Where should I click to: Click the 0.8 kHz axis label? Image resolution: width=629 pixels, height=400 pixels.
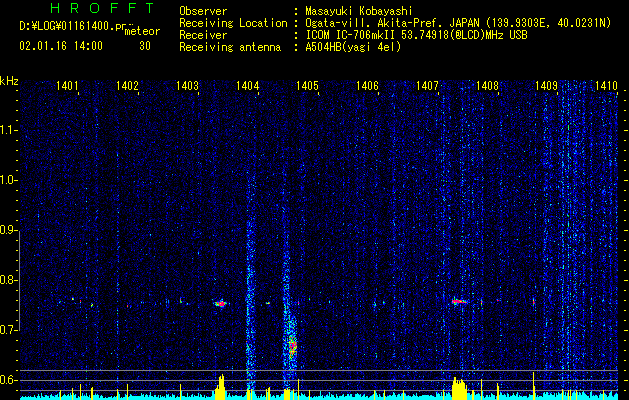(x=8, y=280)
